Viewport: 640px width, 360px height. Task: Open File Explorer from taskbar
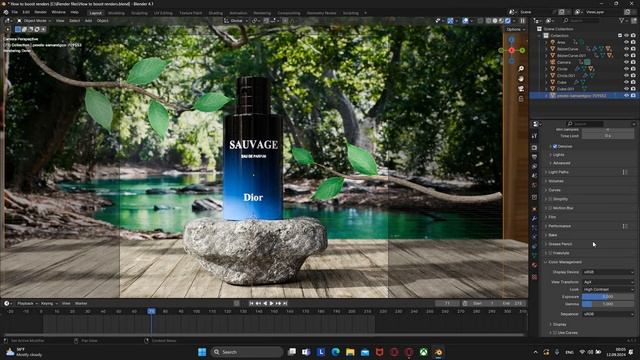[x=350, y=352]
